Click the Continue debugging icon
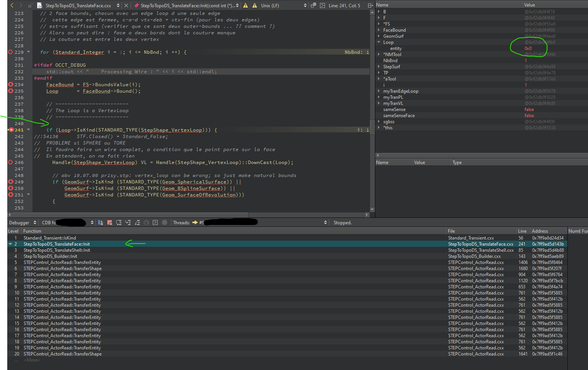 tap(101, 222)
